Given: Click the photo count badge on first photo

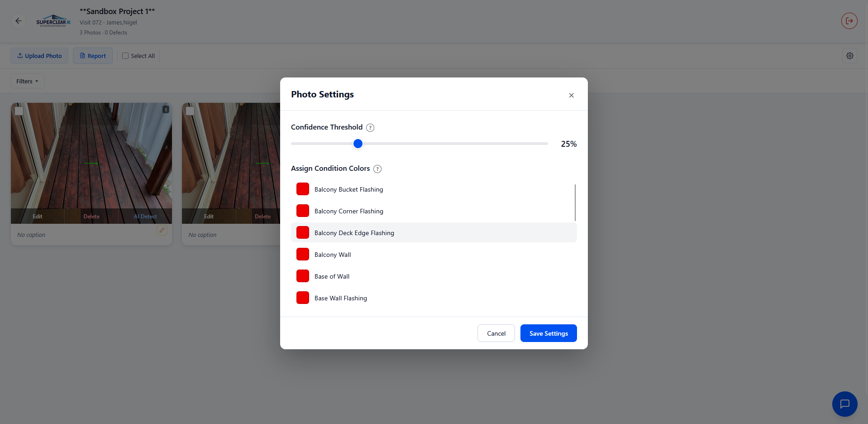Looking at the screenshot, I should (x=166, y=110).
